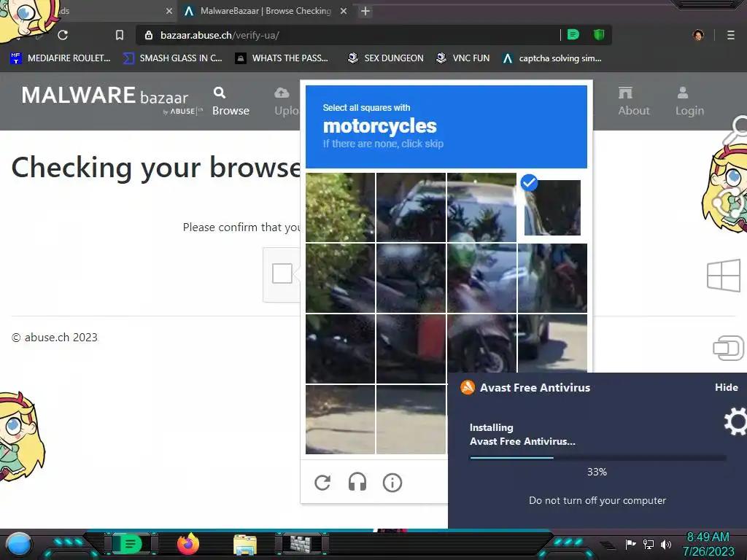Select bottom-left pavement captcha tile
This screenshot has height=560, width=747.
tap(340, 419)
